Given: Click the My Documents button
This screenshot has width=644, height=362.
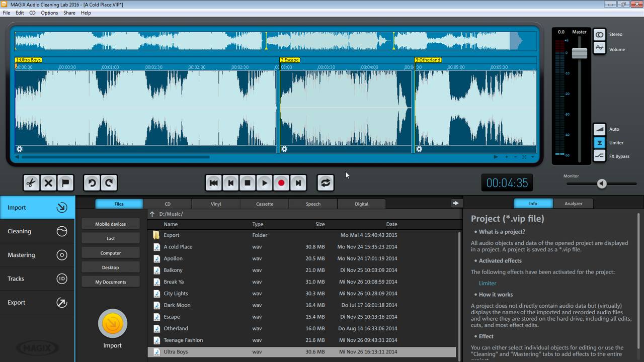Looking at the screenshot, I should tap(111, 282).
